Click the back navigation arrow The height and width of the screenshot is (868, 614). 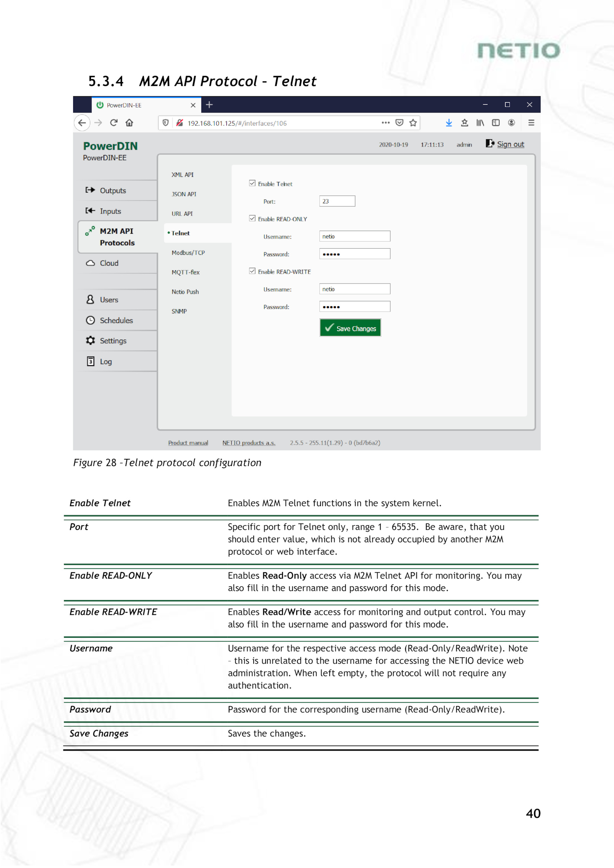coord(82,123)
